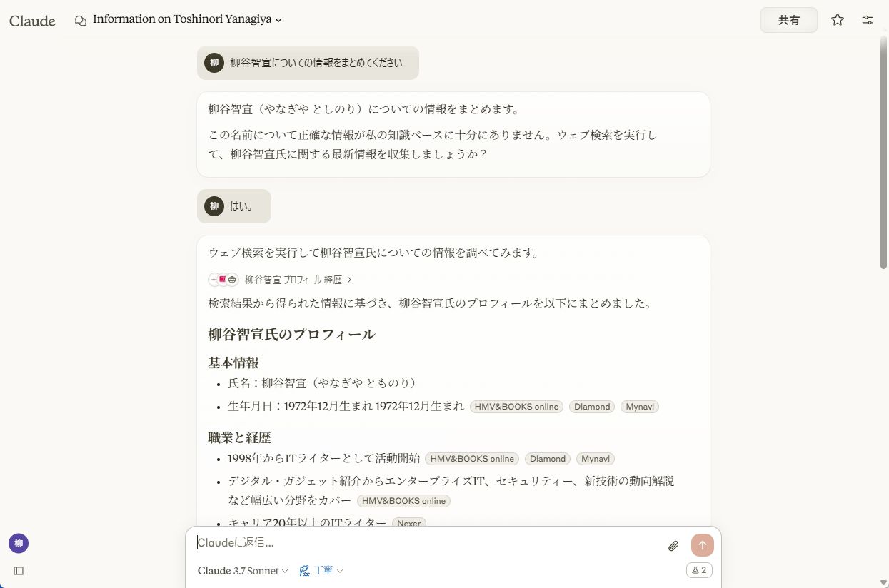889x588 pixels.
Task: Click the Claude logo
Action: pyautogui.click(x=32, y=21)
